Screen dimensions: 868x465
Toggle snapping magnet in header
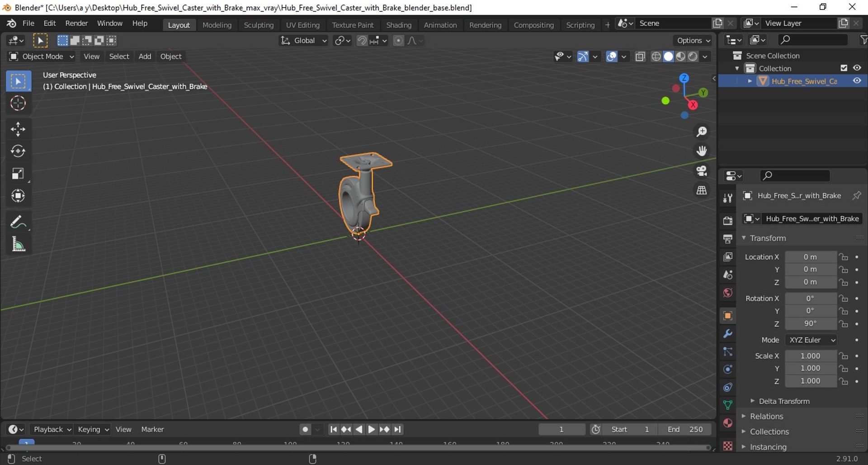(362, 41)
